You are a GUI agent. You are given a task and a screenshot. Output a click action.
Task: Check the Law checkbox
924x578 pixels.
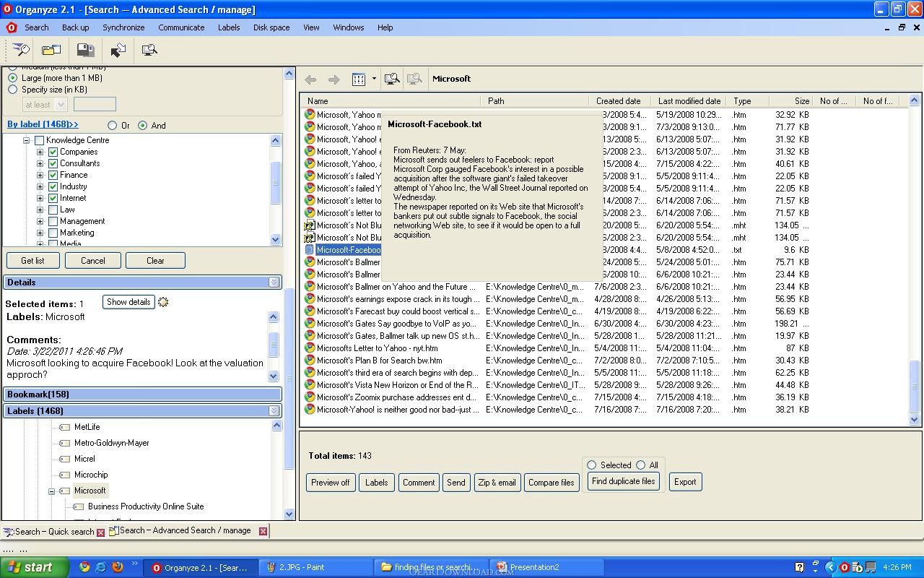[53, 210]
